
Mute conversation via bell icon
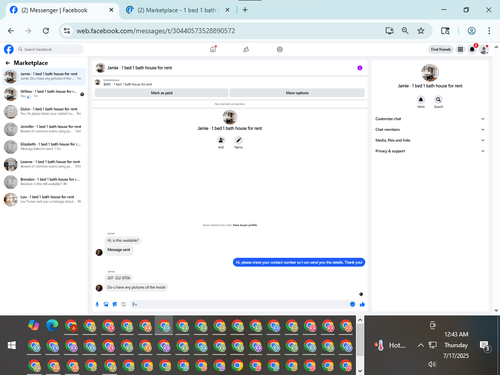[x=421, y=99]
